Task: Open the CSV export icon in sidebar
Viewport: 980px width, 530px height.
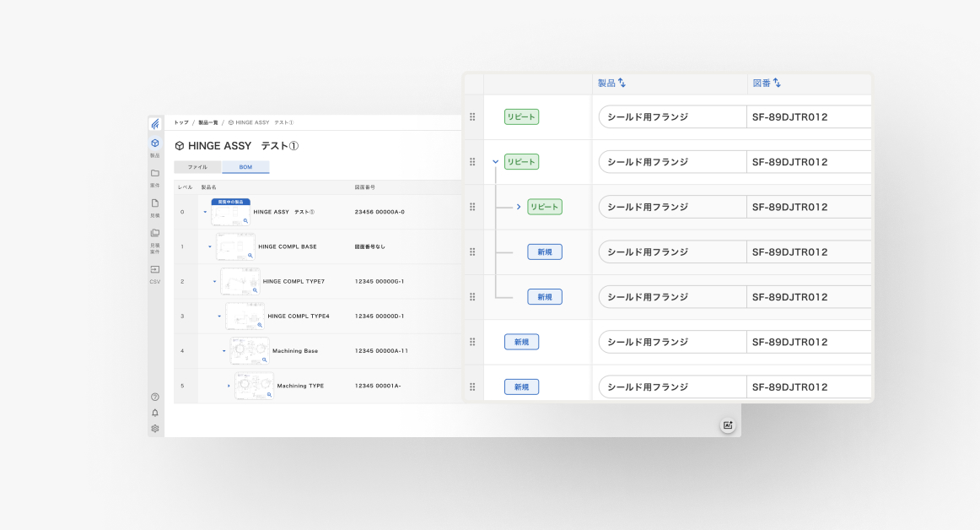Action: click(x=154, y=271)
